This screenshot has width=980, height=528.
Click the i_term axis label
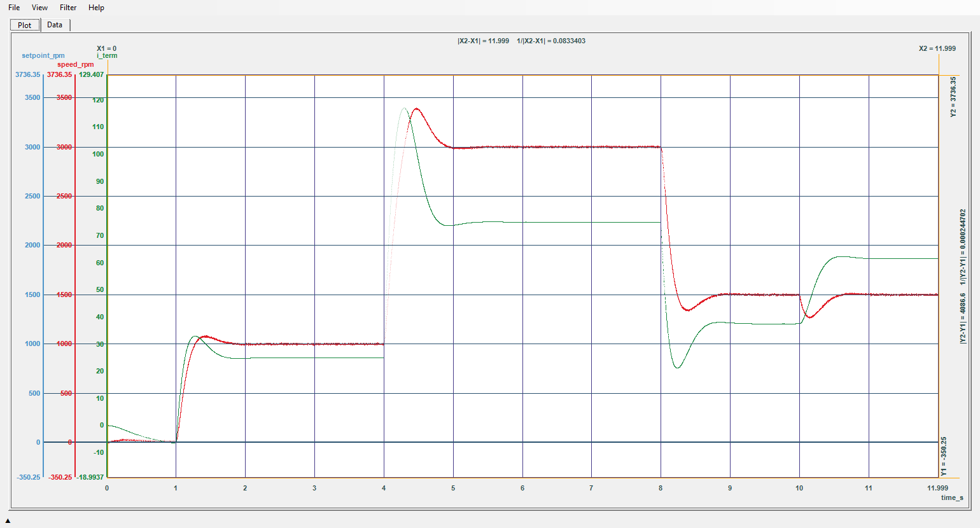pos(107,55)
